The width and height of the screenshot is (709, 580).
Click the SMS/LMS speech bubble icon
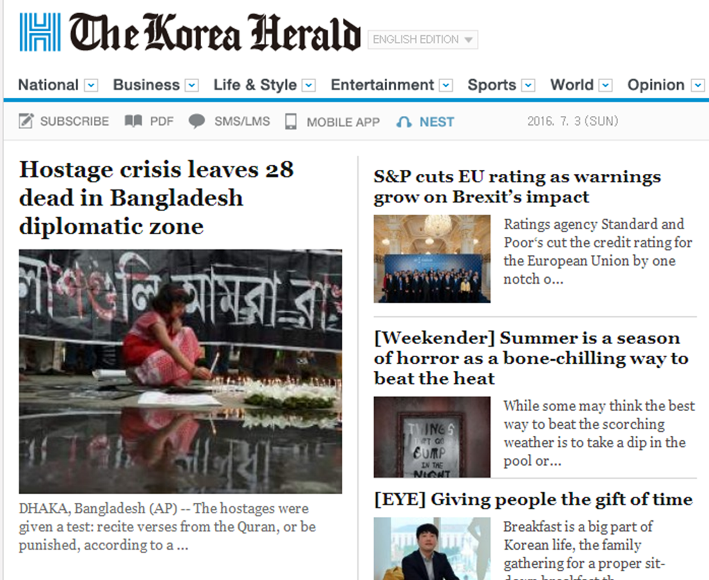pos(197,121)
